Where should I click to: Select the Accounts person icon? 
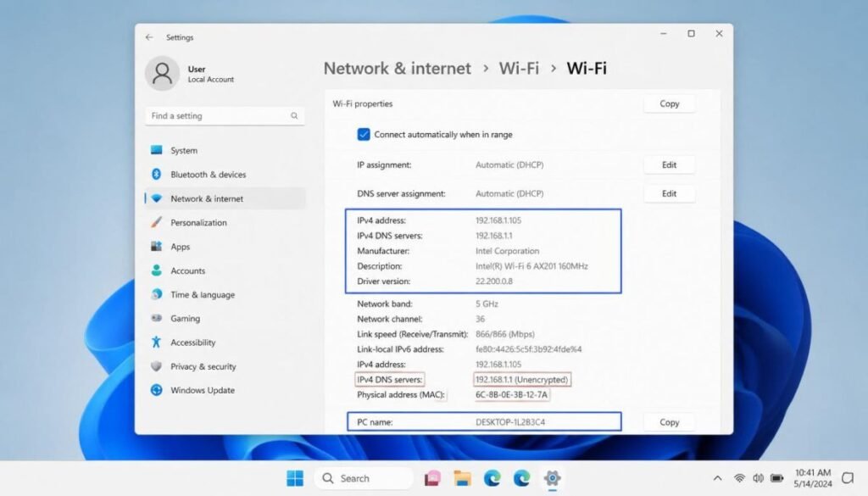click(x=157, y=270)
